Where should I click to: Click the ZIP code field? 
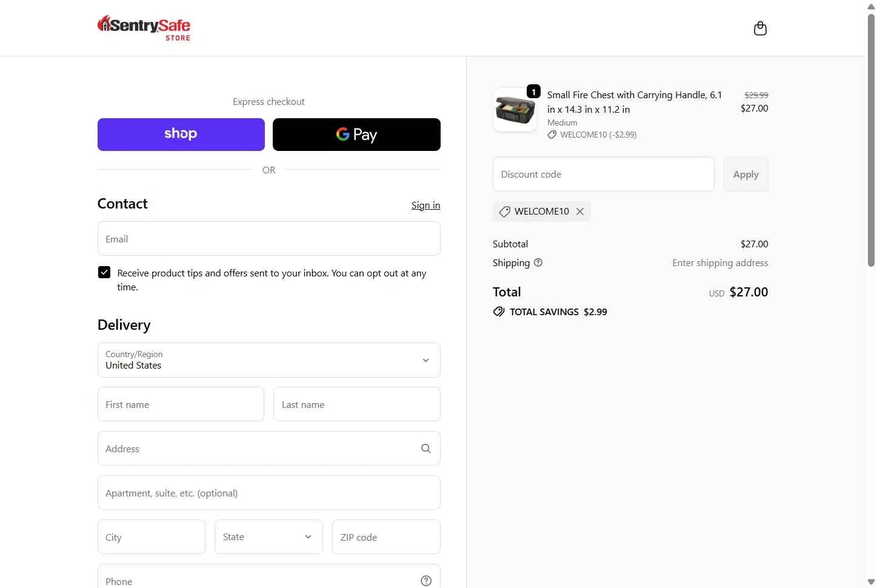[x=386, y=537]
